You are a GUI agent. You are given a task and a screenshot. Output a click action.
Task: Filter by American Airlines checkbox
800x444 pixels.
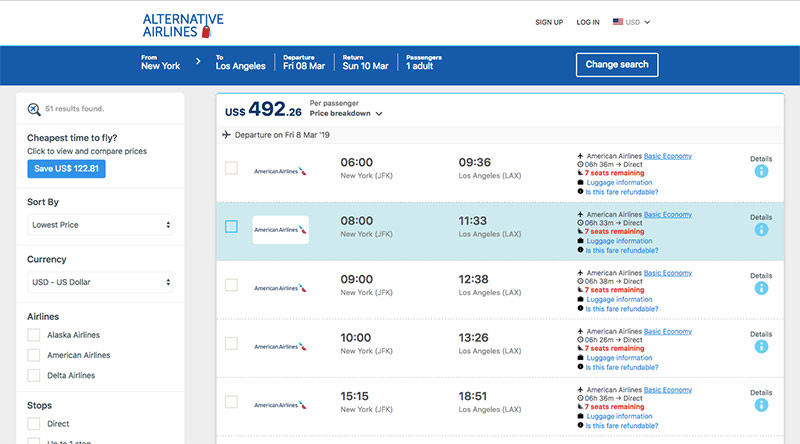[34, 355]
